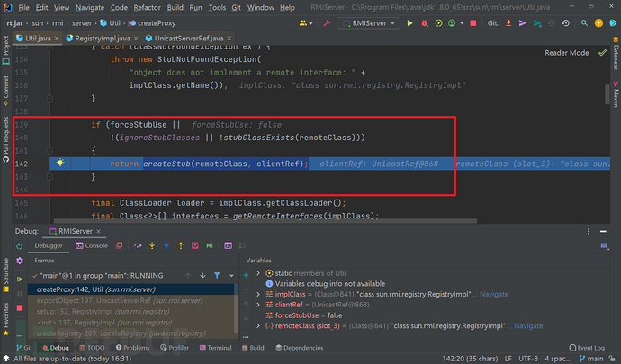This screenshot has height=364, width=621.
Task: Select the createRegistry:203 stack frame
Action: coord(132,333)
